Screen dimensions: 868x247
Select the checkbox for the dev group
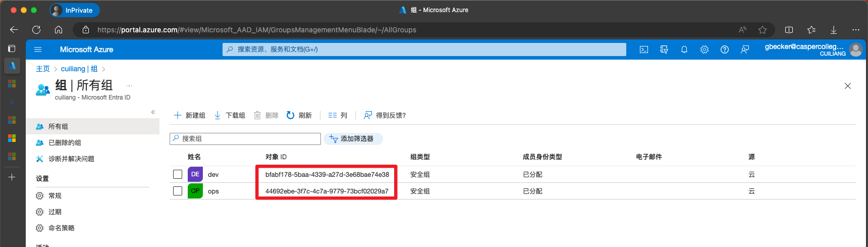[178, 174]
